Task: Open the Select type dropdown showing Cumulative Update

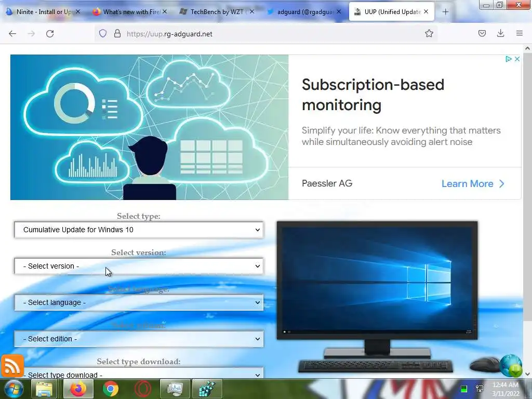Action: pos(139,230)
